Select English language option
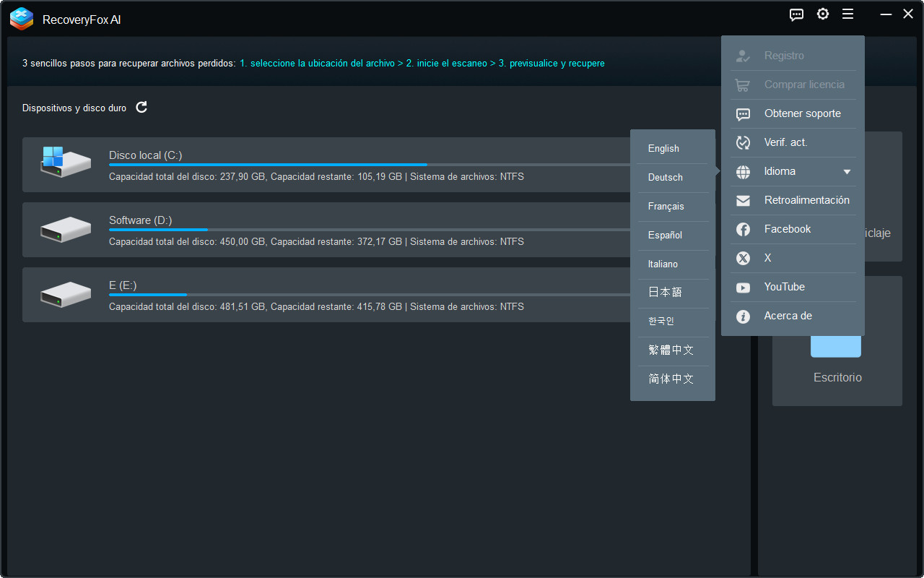Screen dimensions: 924x578 pos(663,148)
